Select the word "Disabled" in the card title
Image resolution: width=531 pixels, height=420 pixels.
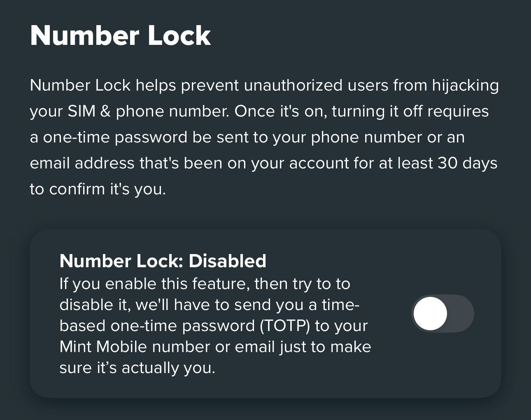click(x=228, y=261)
